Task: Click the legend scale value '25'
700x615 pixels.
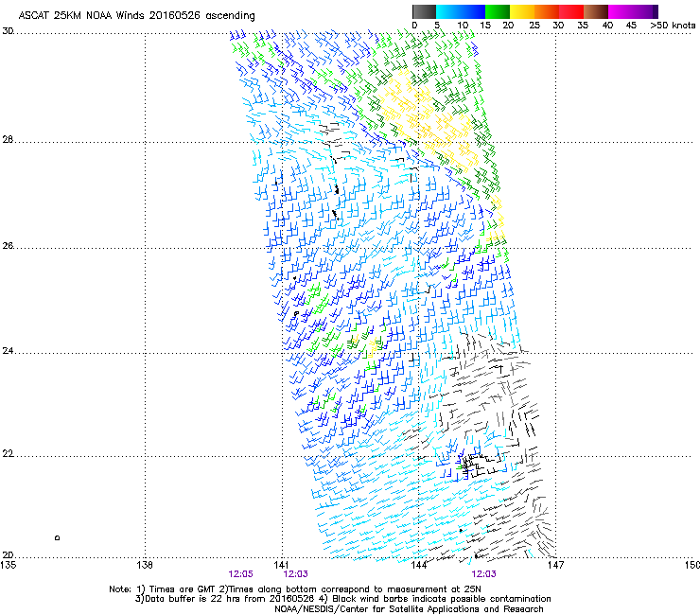Action: 534,26
